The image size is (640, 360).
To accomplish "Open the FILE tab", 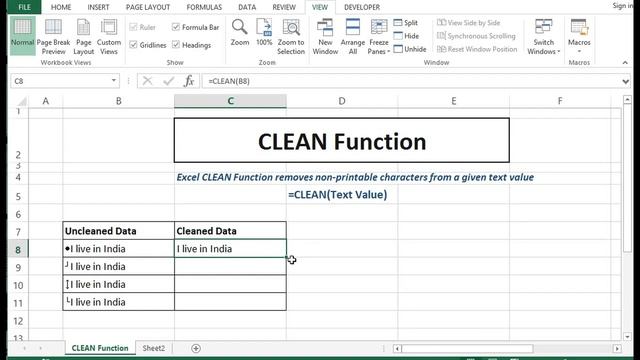I will 24,7.
